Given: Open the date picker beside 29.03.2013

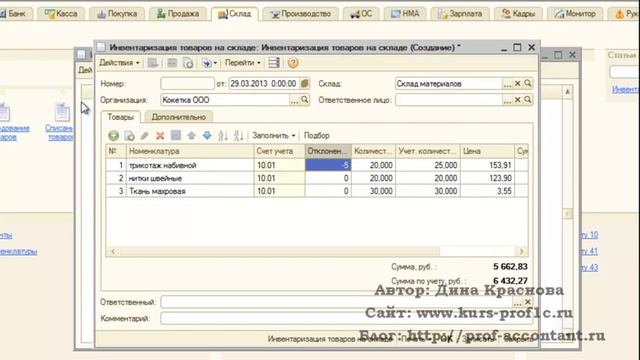Looking at the screenshot, I should (x=304, y=84).
